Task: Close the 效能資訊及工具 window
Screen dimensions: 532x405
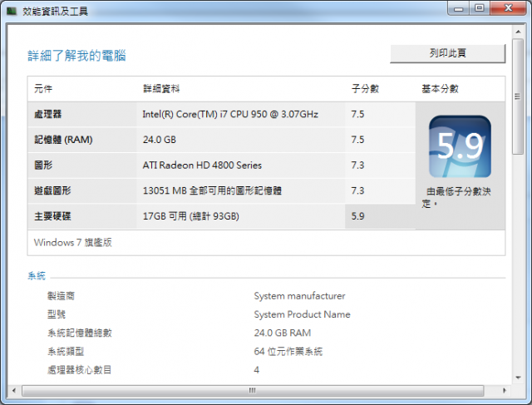Action: [508, 8]
